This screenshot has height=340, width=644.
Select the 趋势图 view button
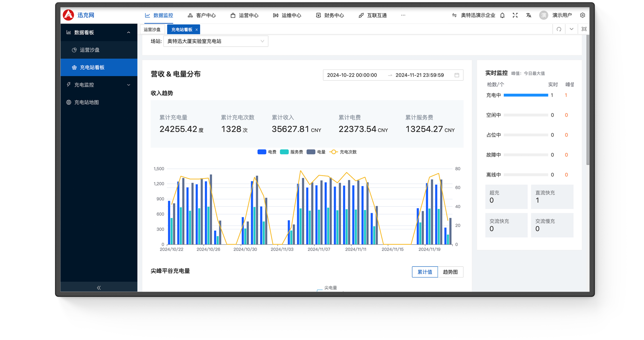pos(450,272)
